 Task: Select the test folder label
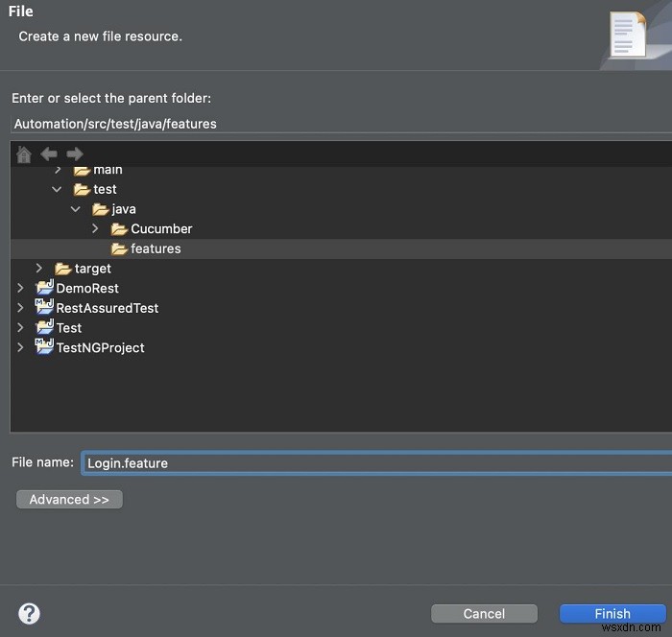point(105,189)
